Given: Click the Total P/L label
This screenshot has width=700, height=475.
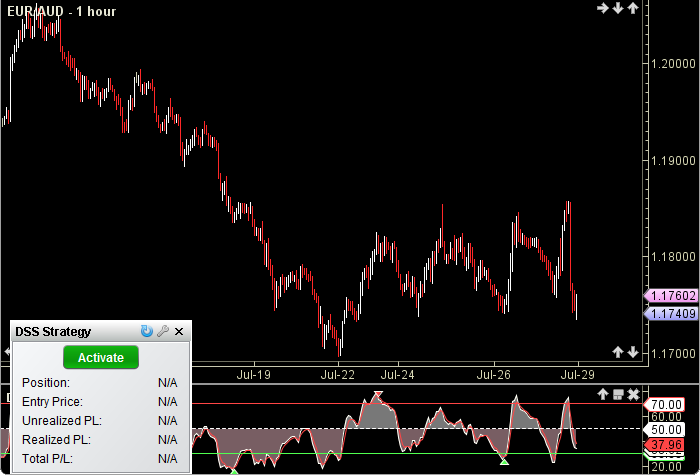Looking at the screenshot, I should click(x=47, y=459).
